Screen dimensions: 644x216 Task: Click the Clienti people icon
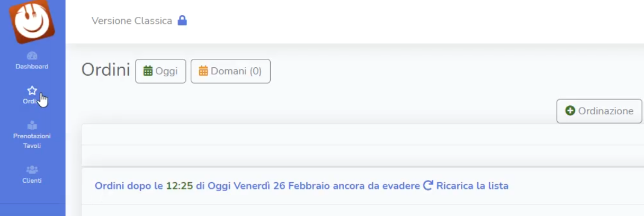(32, 170)
